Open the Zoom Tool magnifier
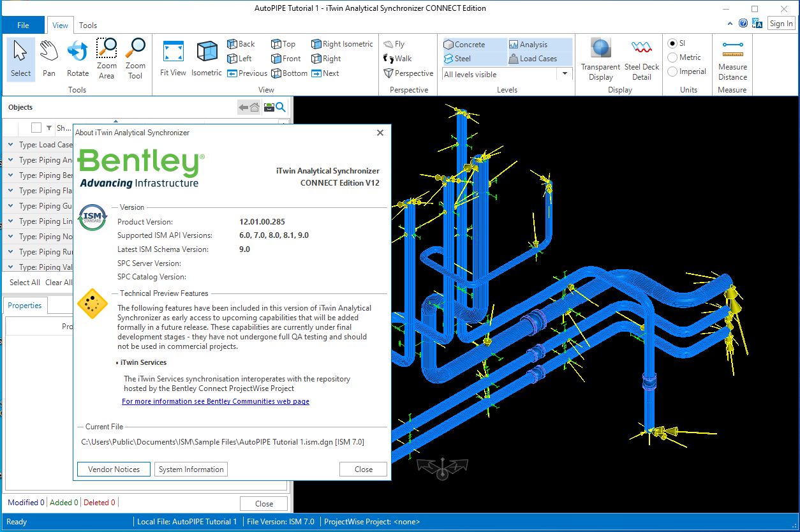 [135, 59]
